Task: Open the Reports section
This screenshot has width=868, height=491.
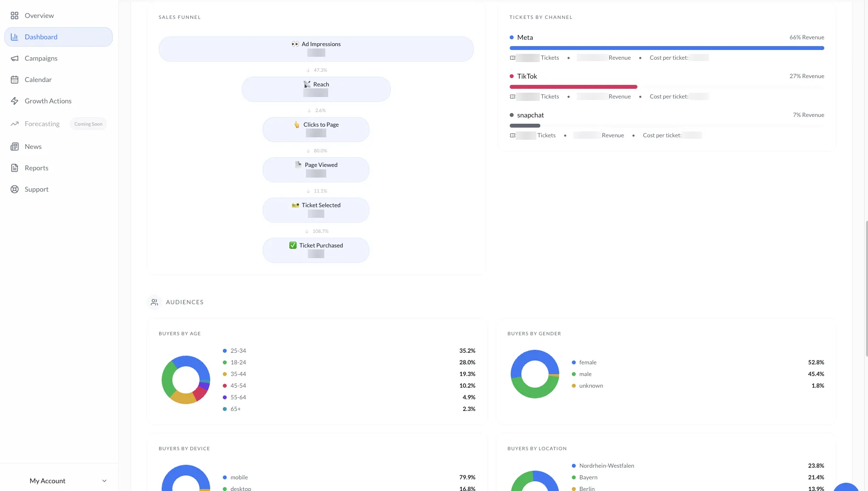Action: coord(58,168)
